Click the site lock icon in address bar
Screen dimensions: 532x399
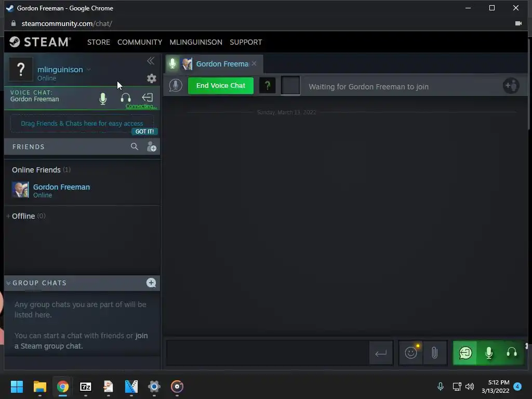(x=14, y=23)
